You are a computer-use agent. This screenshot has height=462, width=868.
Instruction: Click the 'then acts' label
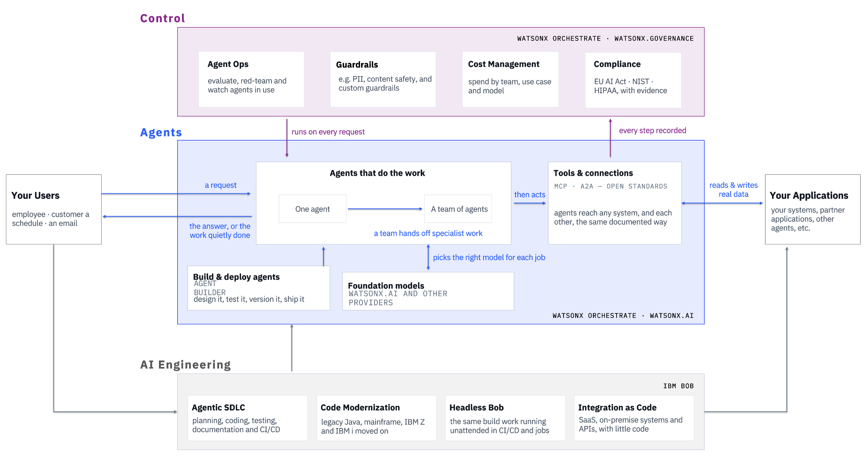pyautogui.click(x=529, y=194)
